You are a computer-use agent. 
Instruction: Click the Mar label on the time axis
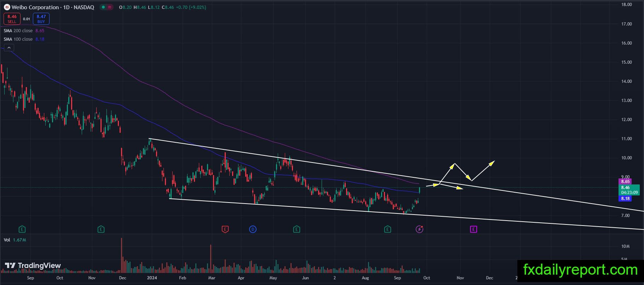click(x=212, y=278)
